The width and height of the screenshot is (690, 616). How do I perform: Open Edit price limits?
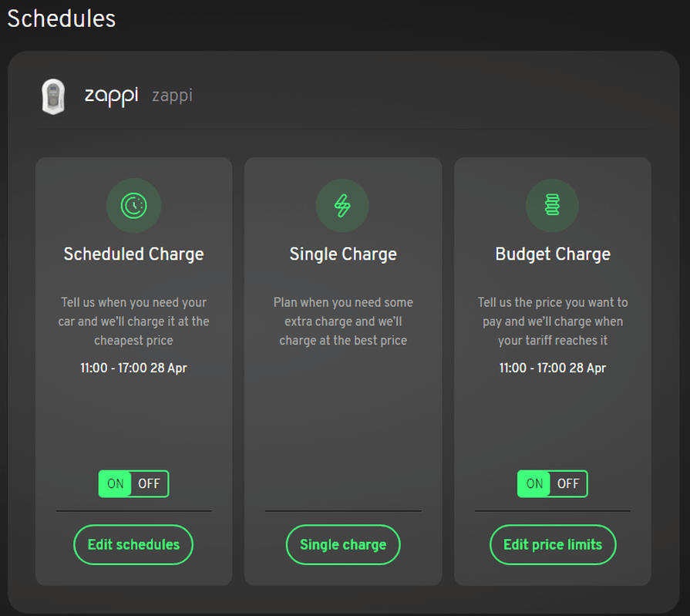pos(553,544)
